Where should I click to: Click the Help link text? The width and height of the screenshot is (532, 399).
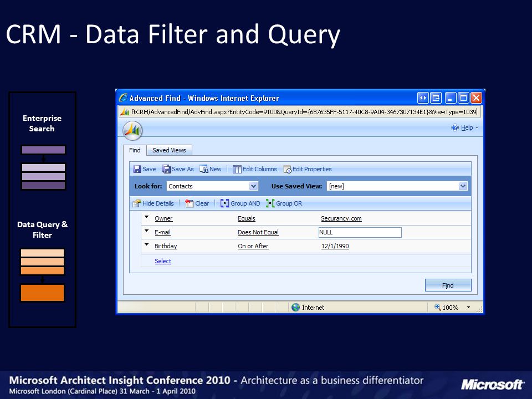pos(467,127)
